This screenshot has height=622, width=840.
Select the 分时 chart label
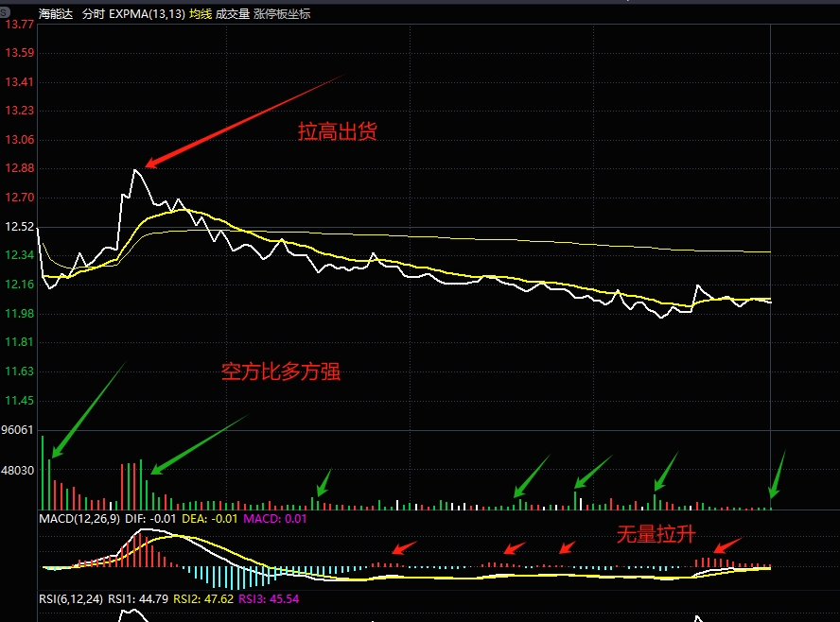coord(94,14)
